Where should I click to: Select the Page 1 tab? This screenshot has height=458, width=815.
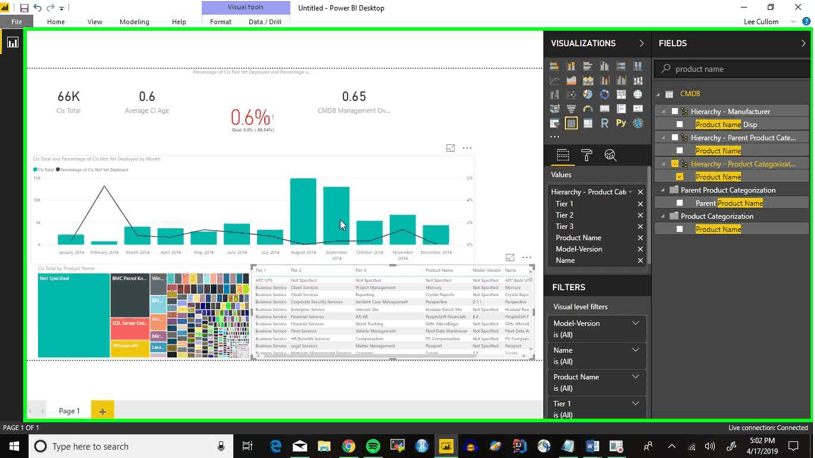(69, 411)
